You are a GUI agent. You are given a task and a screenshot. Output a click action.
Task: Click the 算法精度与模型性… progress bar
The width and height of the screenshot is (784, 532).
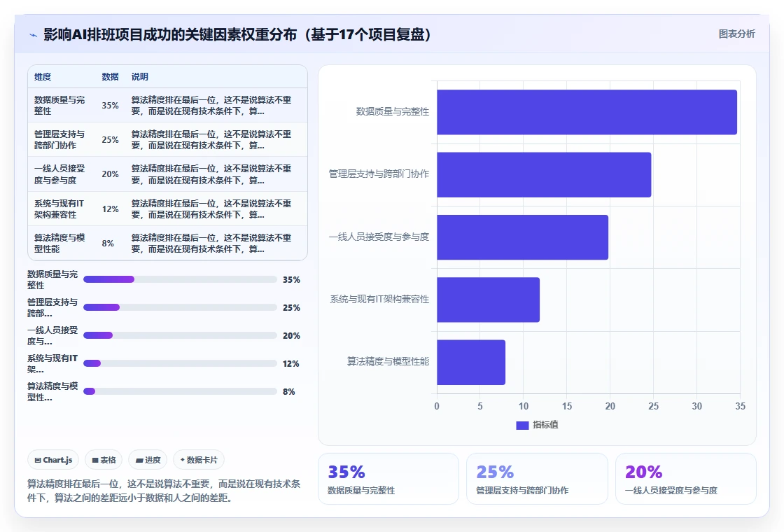point(180,391)
